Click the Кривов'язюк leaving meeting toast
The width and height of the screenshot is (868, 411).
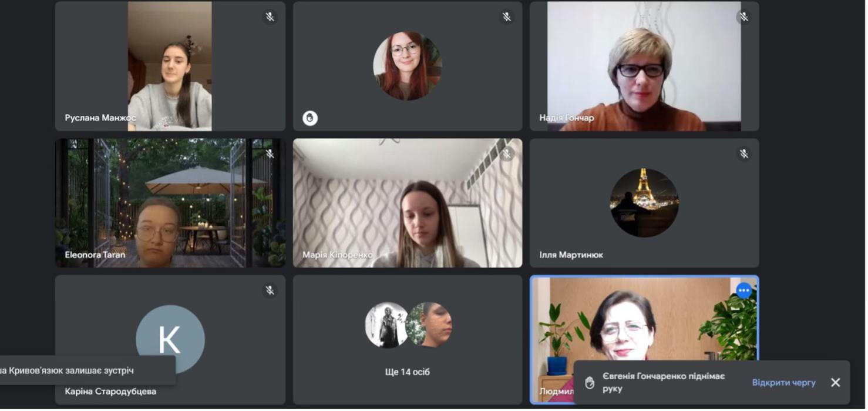pyautogui.click(x=87, y=370)
